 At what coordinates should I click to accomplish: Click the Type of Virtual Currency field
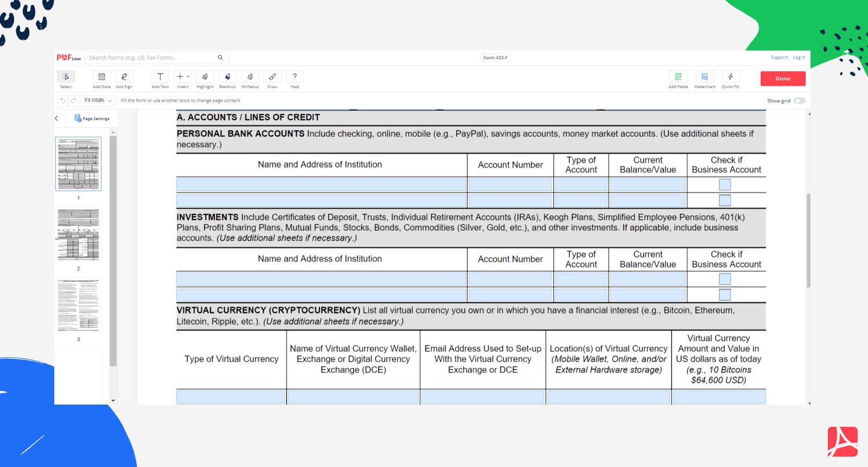tap(231, 397)
